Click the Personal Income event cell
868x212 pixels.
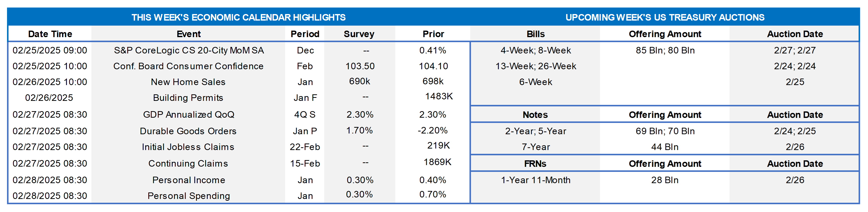188,180
